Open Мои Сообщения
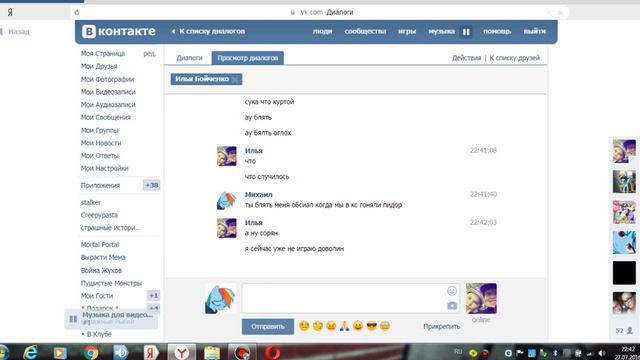 pos(106,117)
